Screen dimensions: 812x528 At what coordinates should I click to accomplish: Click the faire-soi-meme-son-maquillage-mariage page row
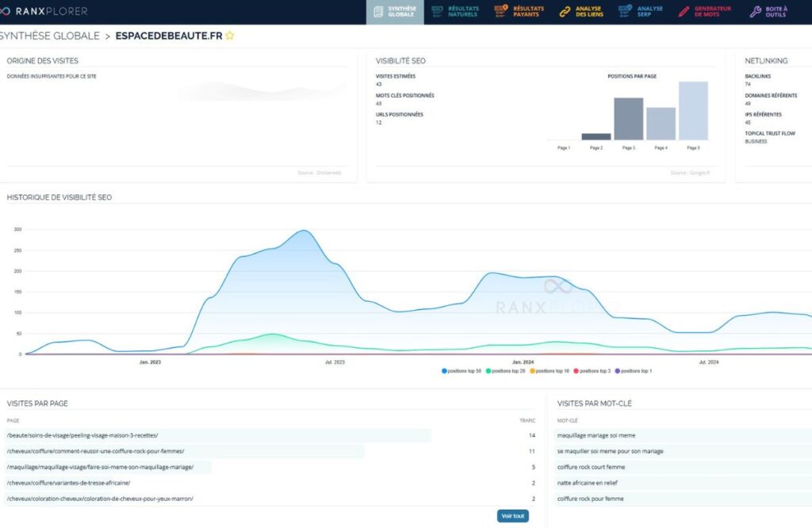(x=270, y=467)
